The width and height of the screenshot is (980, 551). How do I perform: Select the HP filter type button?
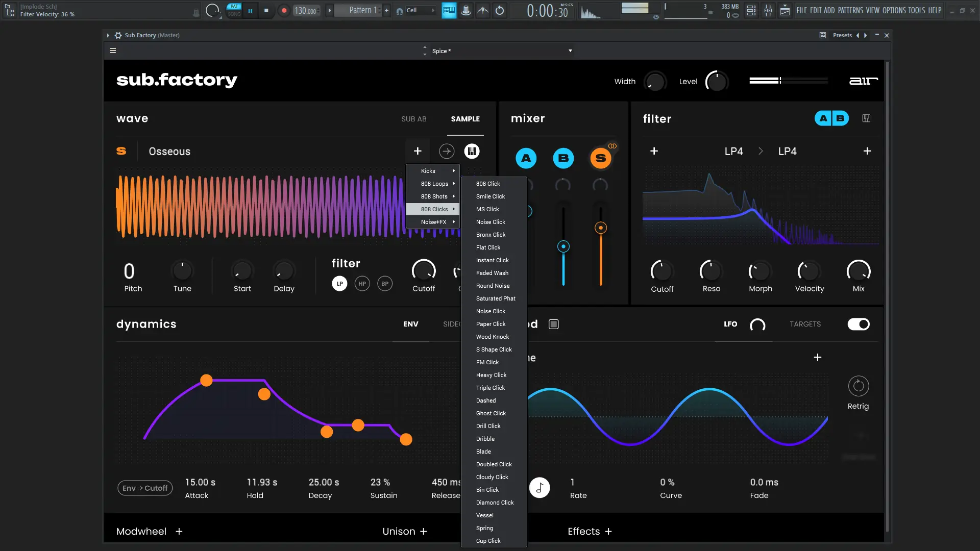(362, 284)
